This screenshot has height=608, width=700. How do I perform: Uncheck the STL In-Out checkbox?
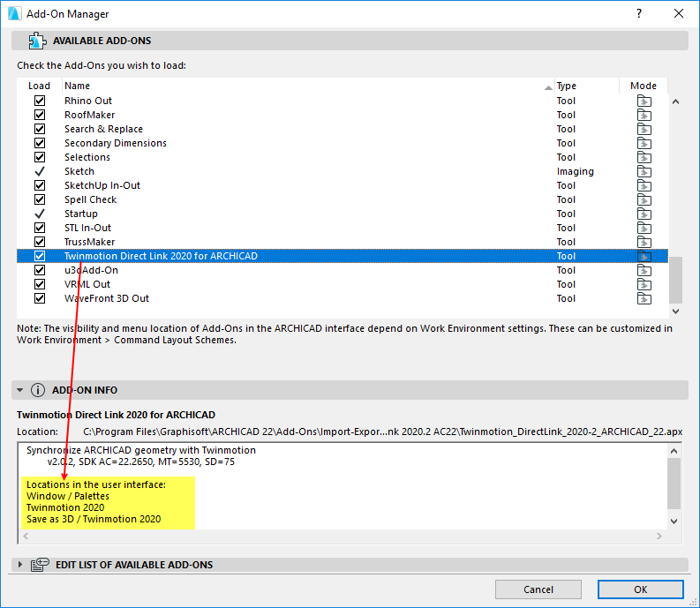[40, 228]
